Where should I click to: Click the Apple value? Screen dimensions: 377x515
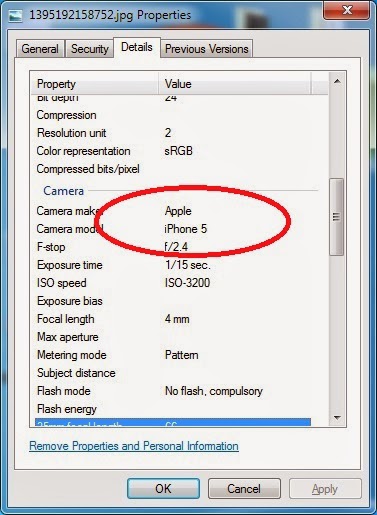click(x=178, y=211)
